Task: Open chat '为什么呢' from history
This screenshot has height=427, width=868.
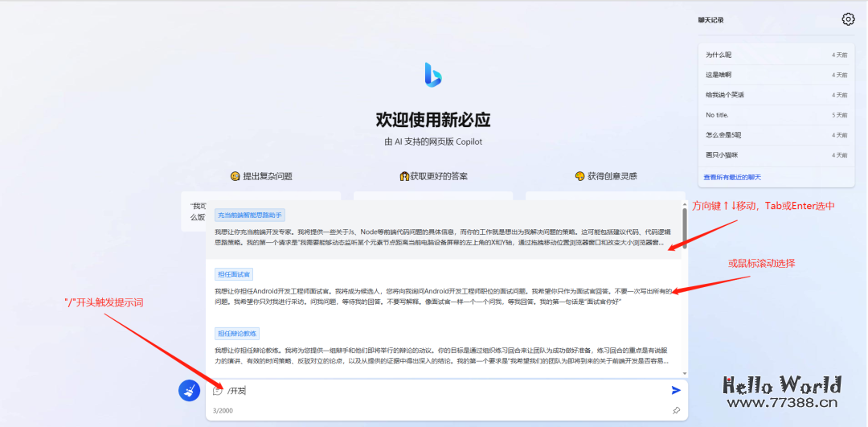Action: click(776, 55)
